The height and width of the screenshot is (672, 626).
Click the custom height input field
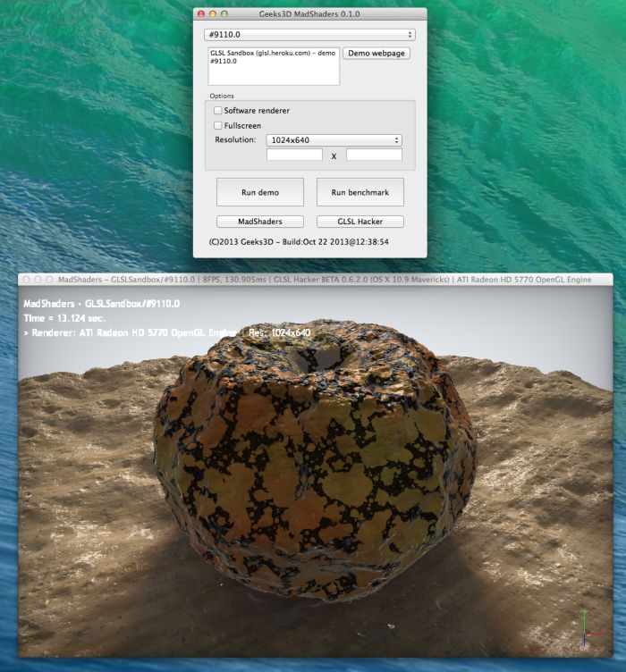pos(375,155)
